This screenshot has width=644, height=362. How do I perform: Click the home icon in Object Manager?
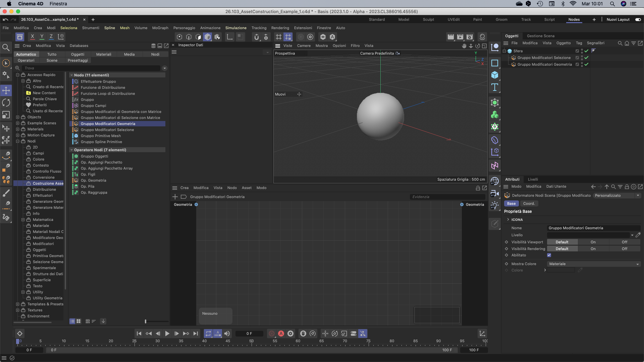pyautogui.click(x=627, y=43)
